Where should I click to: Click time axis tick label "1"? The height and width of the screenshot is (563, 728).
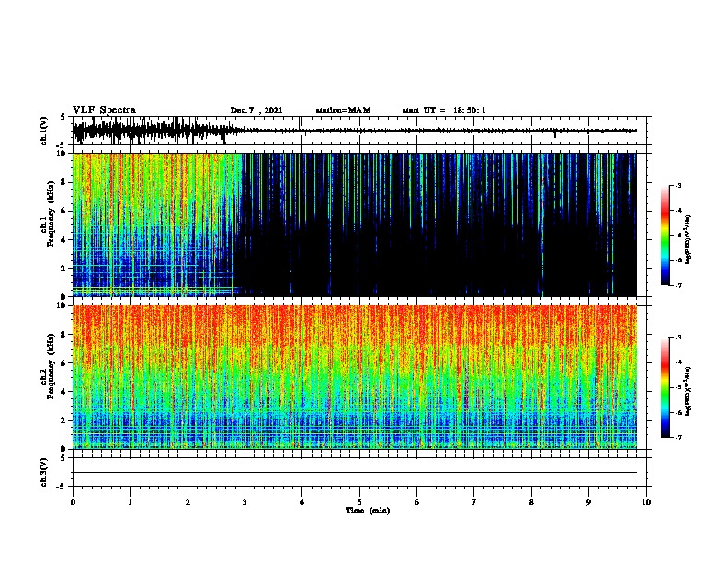[130, 502]
